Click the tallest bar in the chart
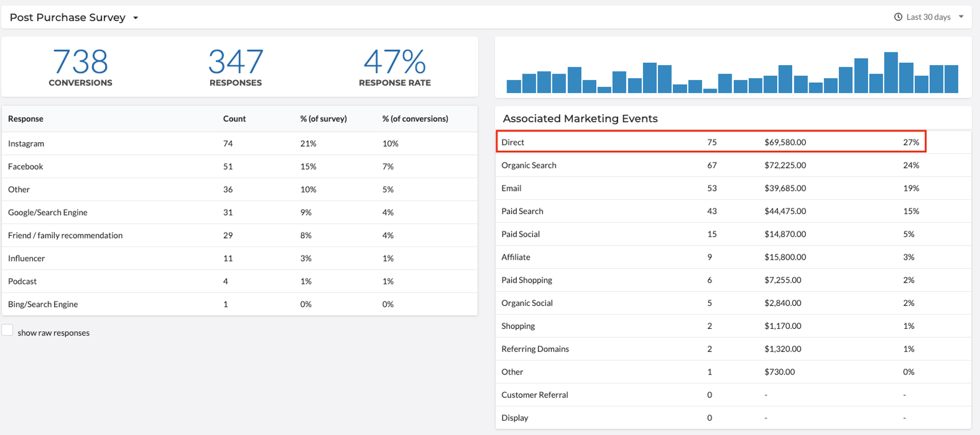 pyautogui.click(x=890, y=73)
